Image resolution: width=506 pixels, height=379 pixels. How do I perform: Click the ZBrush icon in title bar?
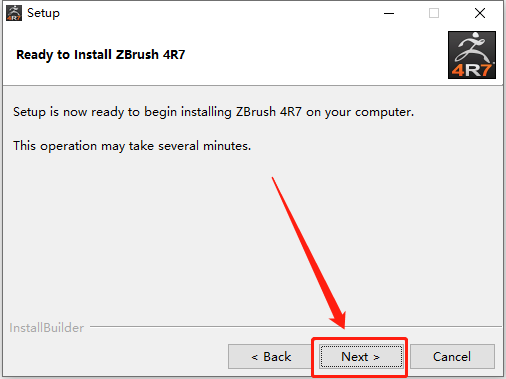point(14,13)
